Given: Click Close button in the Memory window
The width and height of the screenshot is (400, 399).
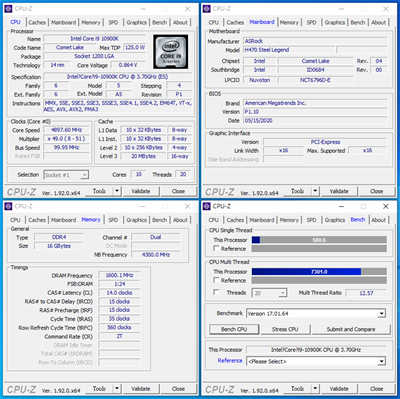Looking at the screenshot, I should 178,389.
